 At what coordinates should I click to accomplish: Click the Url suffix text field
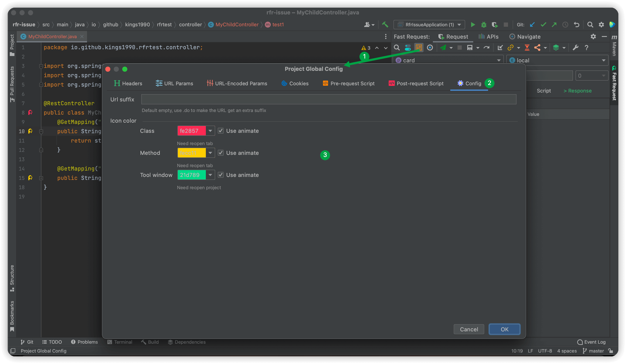[x=328, y=99]
